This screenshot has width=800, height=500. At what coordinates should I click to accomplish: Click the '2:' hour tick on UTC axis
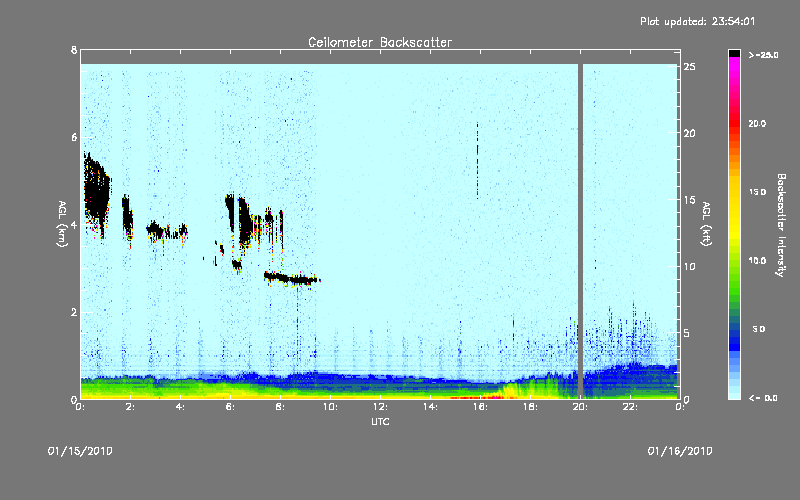click(130, 407)
